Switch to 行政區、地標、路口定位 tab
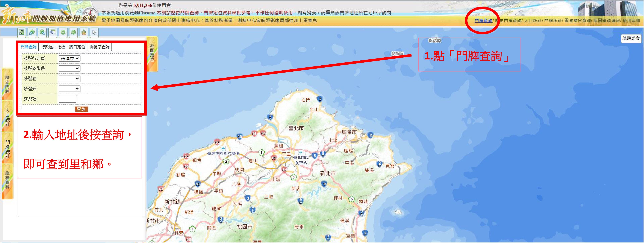The image size is (644, 243). [x=63, y=47]
